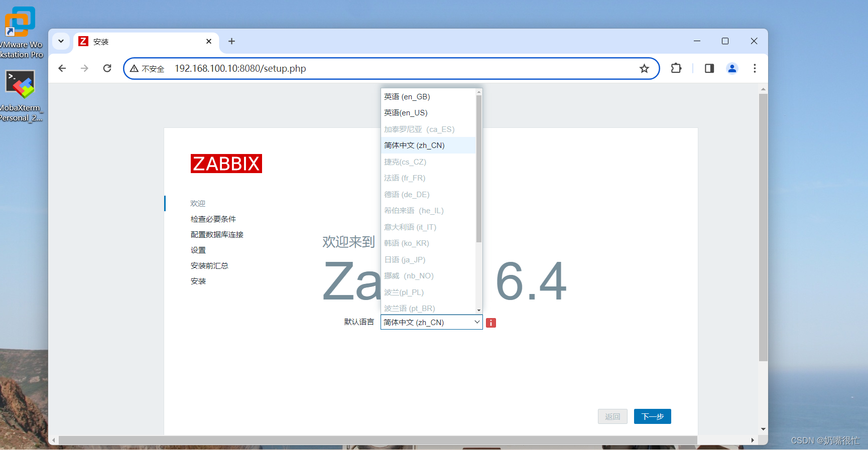868x450 pixels.
Task: Select the 设置 setup step
Action: (198, 250)
